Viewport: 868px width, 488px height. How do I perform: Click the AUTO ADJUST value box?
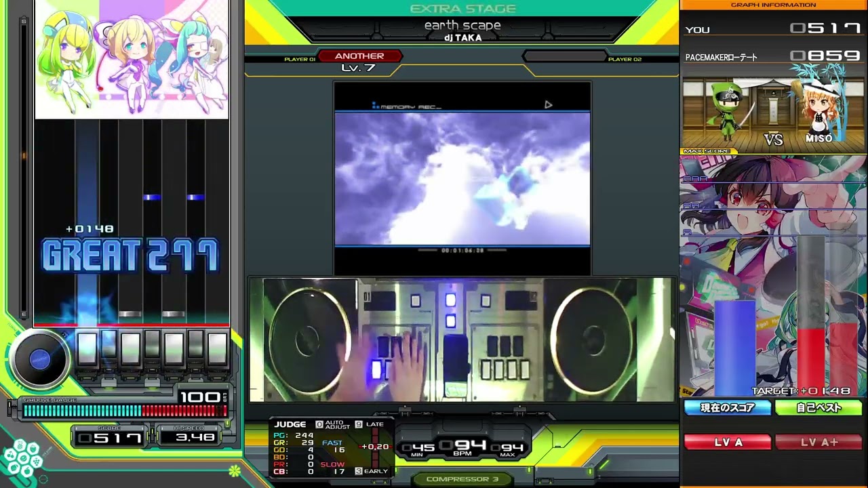coord(319,424)
